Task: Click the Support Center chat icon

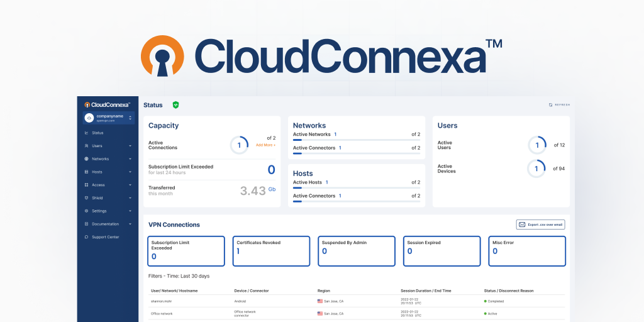Action: [86, 237]
